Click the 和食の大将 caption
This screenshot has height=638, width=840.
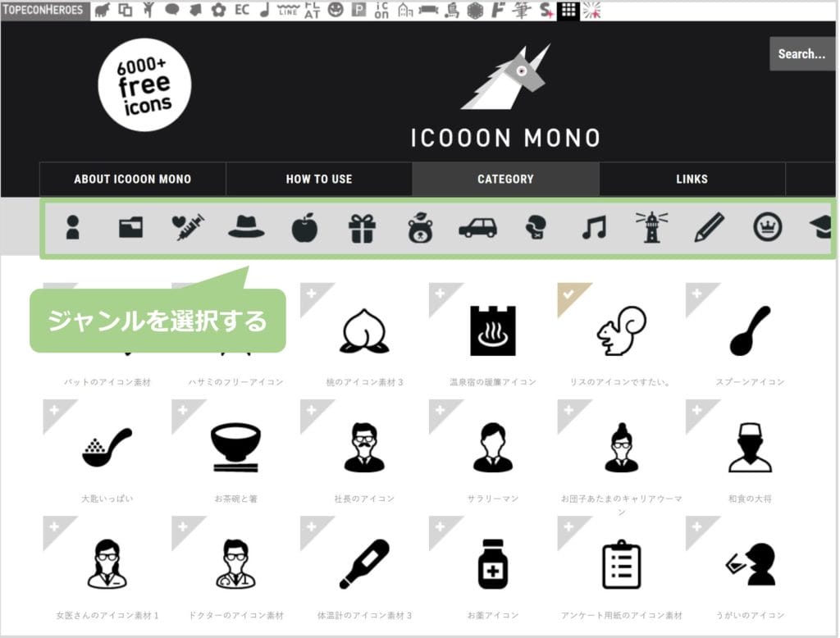point(750,499)
